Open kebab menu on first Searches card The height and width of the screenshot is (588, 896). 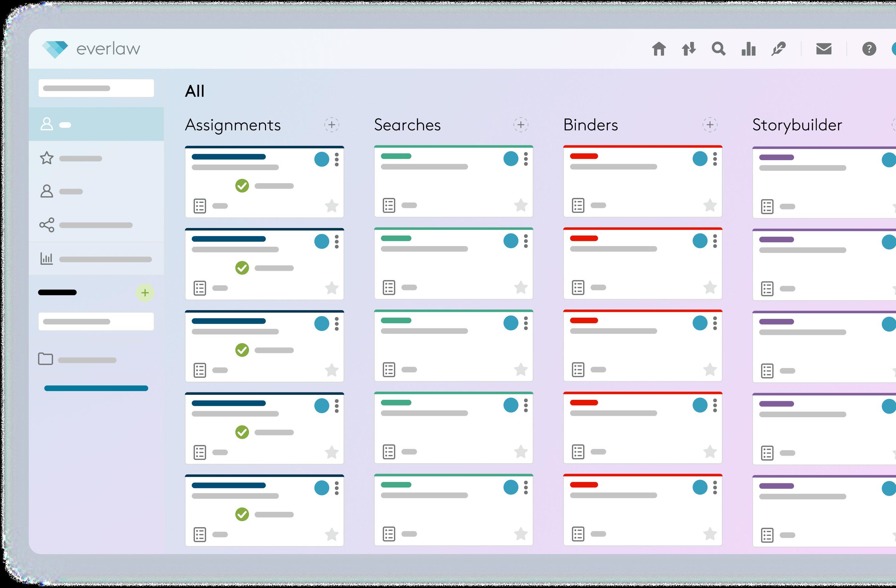click(526, 159)
